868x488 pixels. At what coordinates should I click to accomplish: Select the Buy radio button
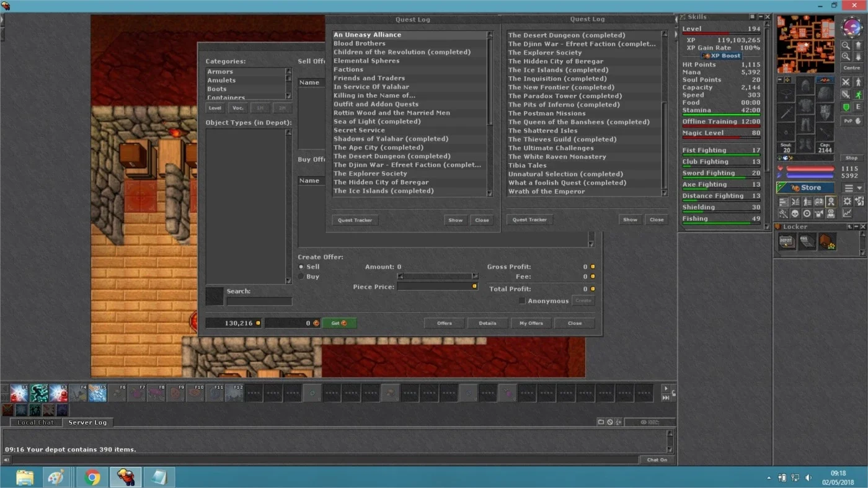pos(301,277)
